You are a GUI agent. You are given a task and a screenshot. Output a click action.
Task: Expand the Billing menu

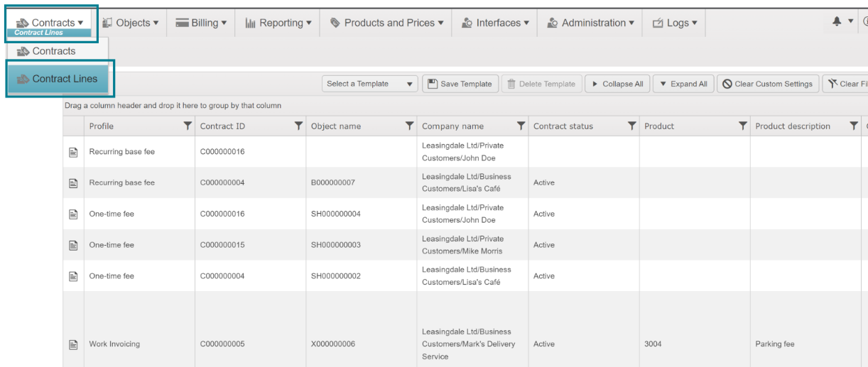pos(201,23)
